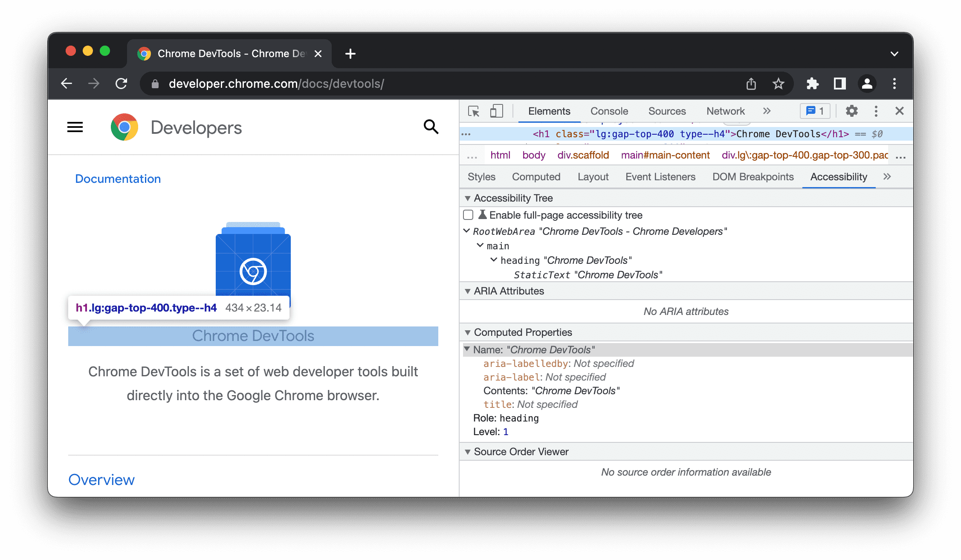Viewport: 961px width, 560px height.
Task: Click the Elements panel tab
Action: [x=548, y=111]
